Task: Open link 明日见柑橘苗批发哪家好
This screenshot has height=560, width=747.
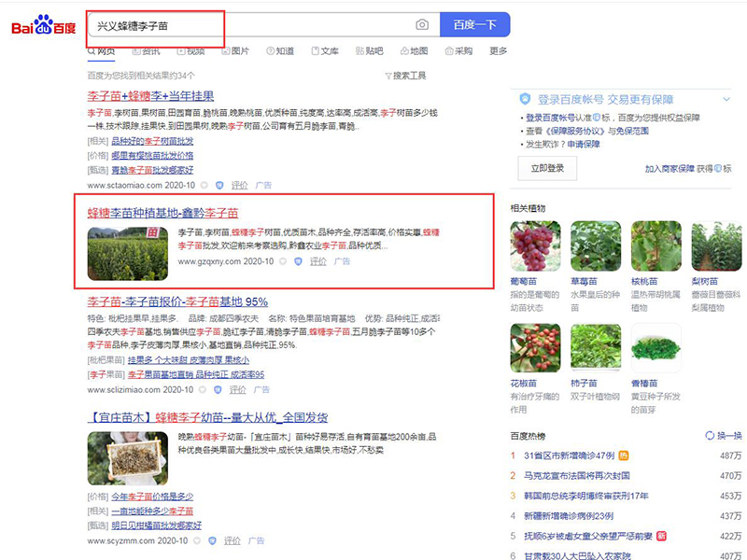Action: (156, 525)
